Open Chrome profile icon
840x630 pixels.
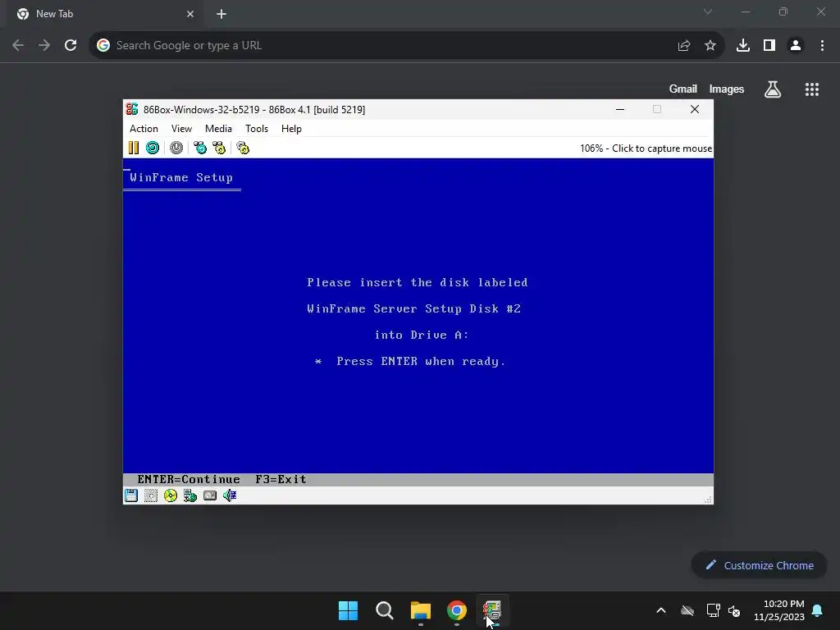point(796,45)
